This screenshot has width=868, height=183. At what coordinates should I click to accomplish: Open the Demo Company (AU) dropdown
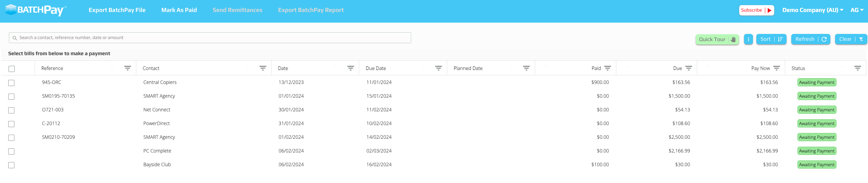tap(813, 10)
